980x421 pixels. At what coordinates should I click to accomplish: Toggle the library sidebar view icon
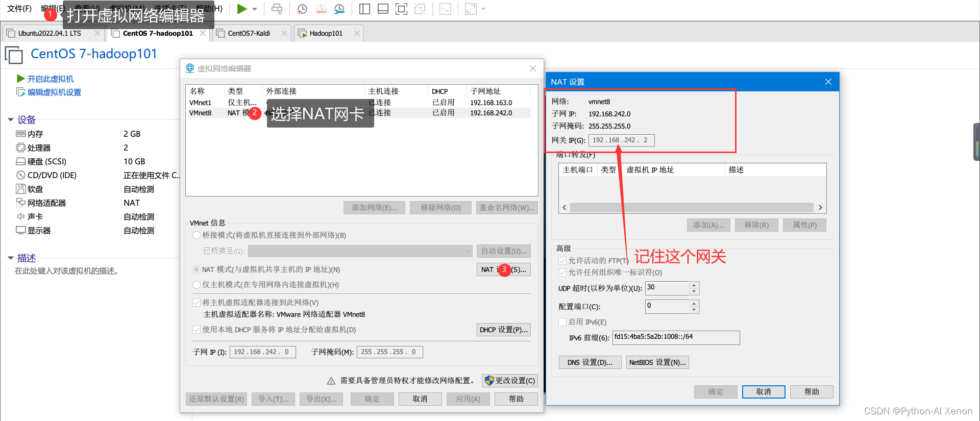tap(364, 9)
